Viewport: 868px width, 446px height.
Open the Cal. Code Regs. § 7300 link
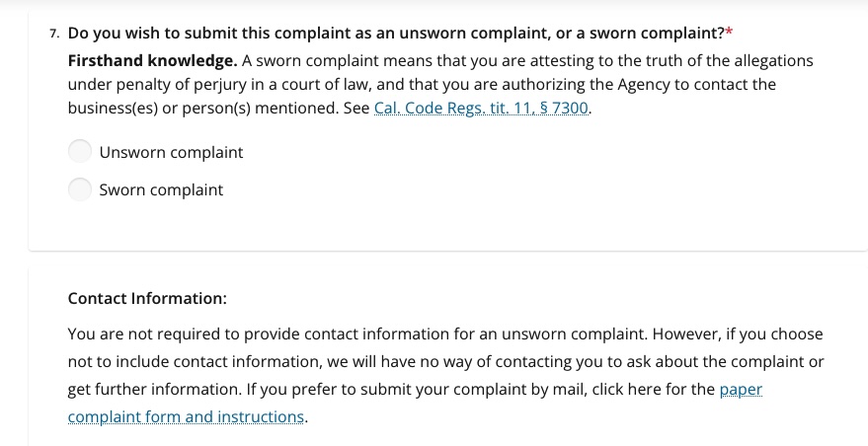[482, 108]
